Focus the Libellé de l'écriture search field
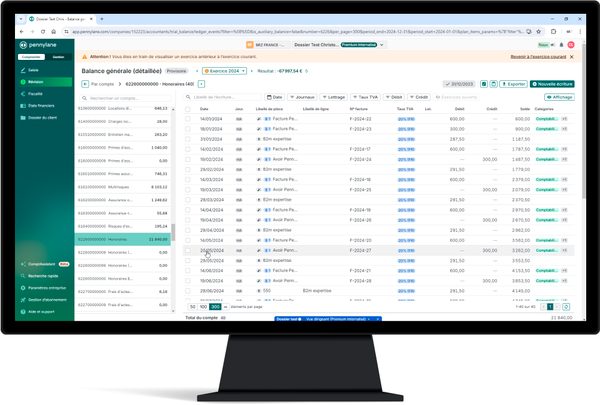Image resolution: width=600 pixels, height=405 pixels. pyautogui.click(x=223, y=97)
